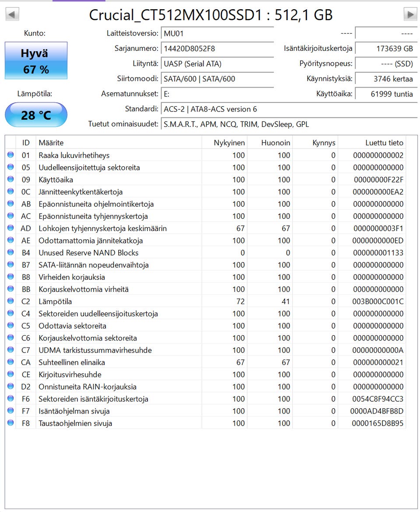The width and height of the screenshot is (420, 512).
Task: Click the Käyttöaika value 61999 tuntia
Action: (x=386, y=94)
